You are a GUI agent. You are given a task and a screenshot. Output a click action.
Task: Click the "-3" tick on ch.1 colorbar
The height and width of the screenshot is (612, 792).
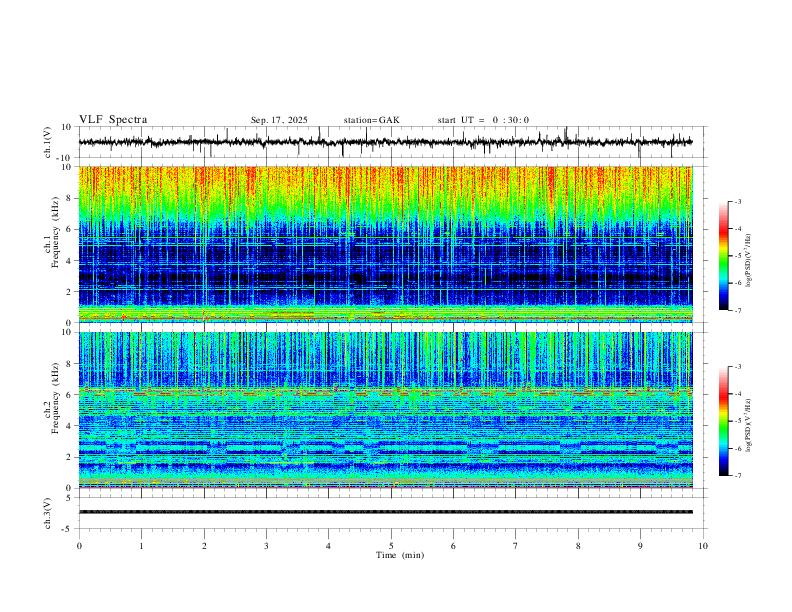click(x=737, y=201)
